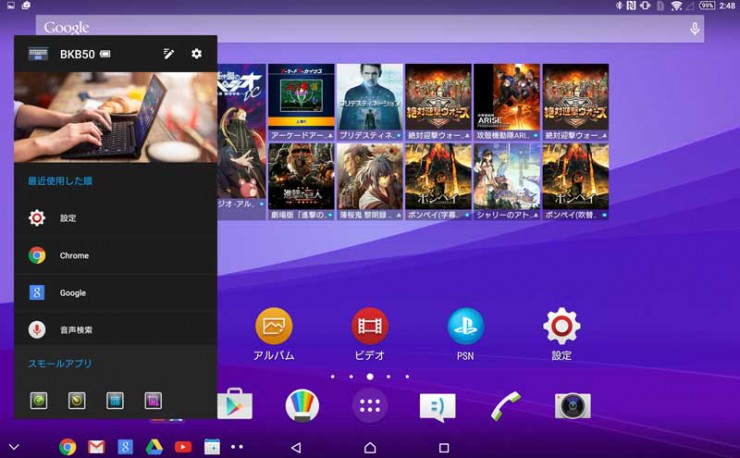
Task: Start 音声検索 from the recently used list
Action: pos(116,330)
